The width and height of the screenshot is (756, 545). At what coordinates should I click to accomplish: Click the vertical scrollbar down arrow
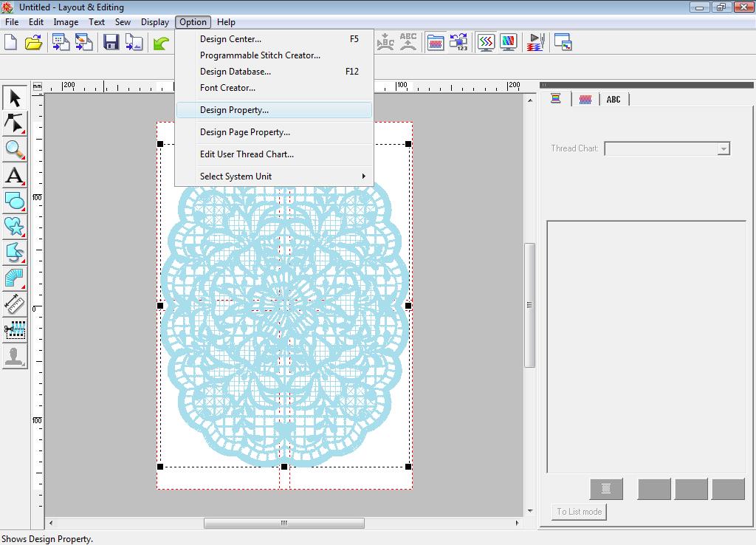pyautogui.click(x=530, y=511)
